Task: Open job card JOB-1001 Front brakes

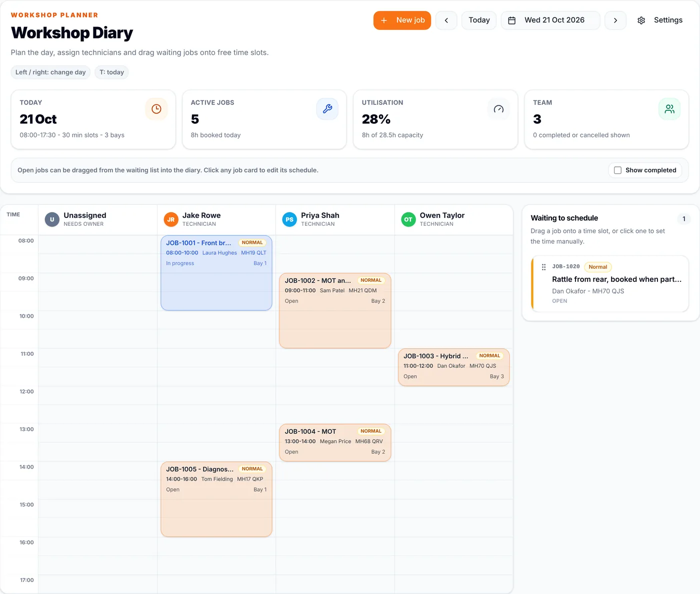Action: pyautogui.click(x=216, y=273)
